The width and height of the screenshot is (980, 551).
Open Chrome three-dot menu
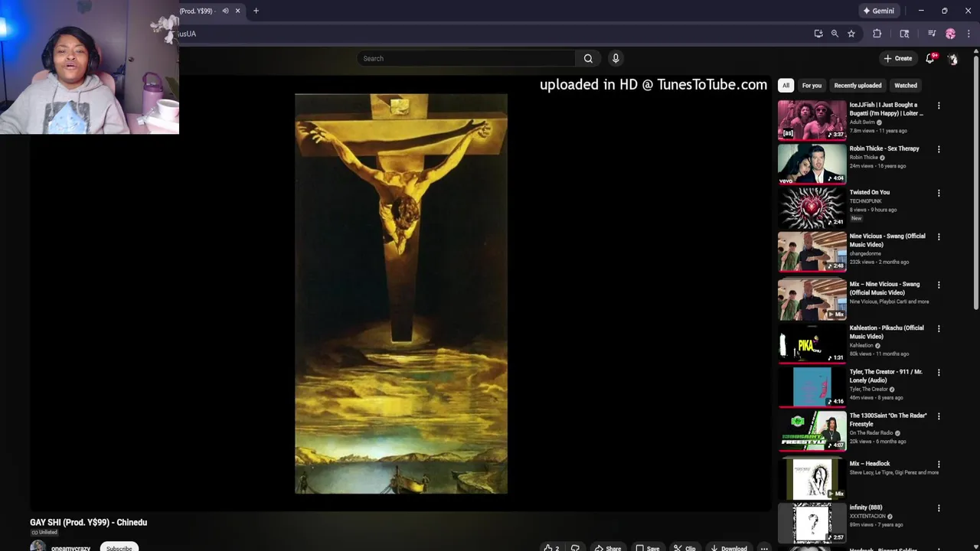[x=969, y=34]
